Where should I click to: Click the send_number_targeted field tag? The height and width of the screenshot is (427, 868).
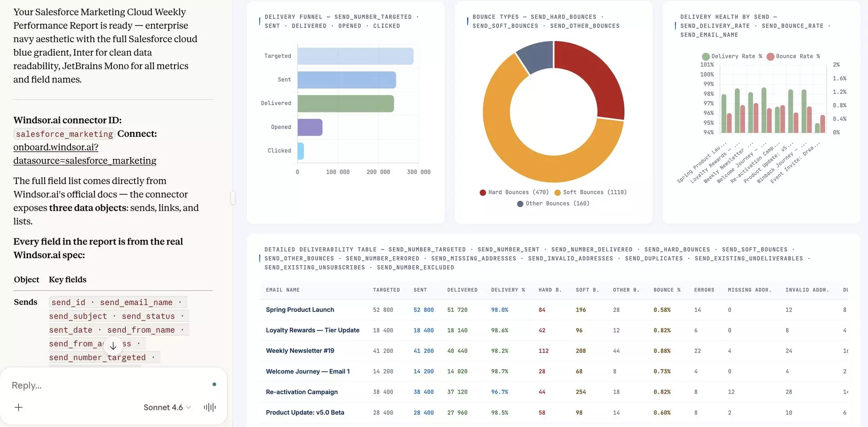(97, 357)
